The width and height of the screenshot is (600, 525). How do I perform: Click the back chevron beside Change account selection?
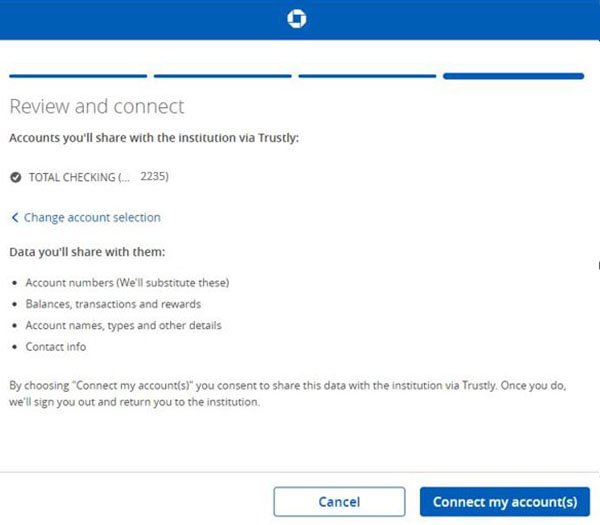pyautogui.click(x=15, y=217)
